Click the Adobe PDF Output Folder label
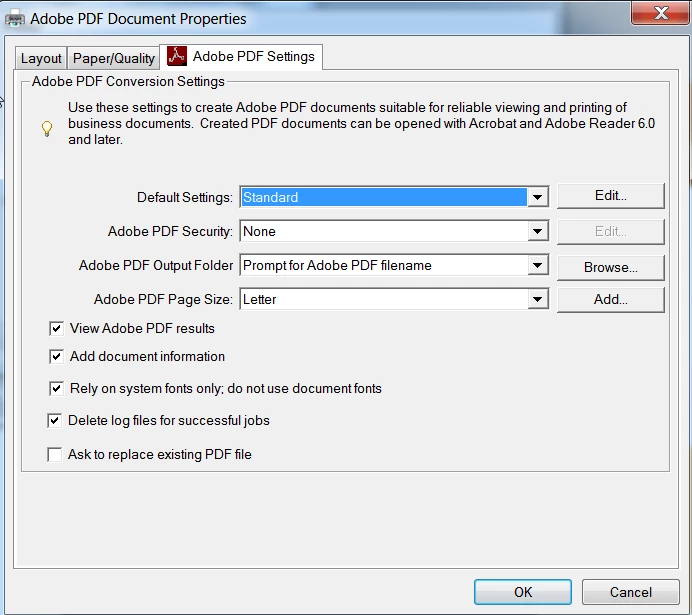 [155, 265]
